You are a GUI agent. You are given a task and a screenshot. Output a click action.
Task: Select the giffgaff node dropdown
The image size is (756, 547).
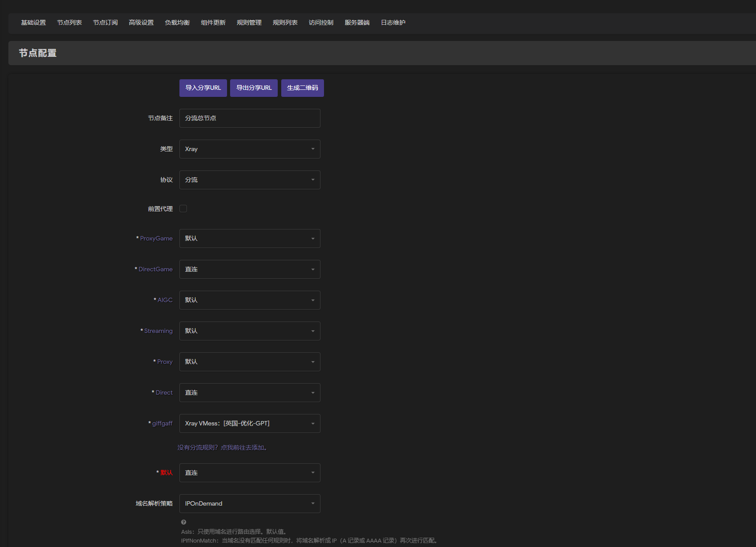click(x=250, y=424)
